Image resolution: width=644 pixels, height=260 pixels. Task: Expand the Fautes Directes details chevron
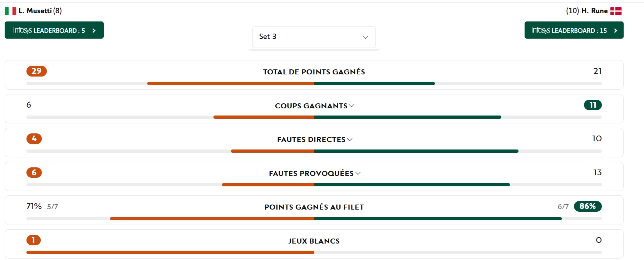[x=350, y=139]
